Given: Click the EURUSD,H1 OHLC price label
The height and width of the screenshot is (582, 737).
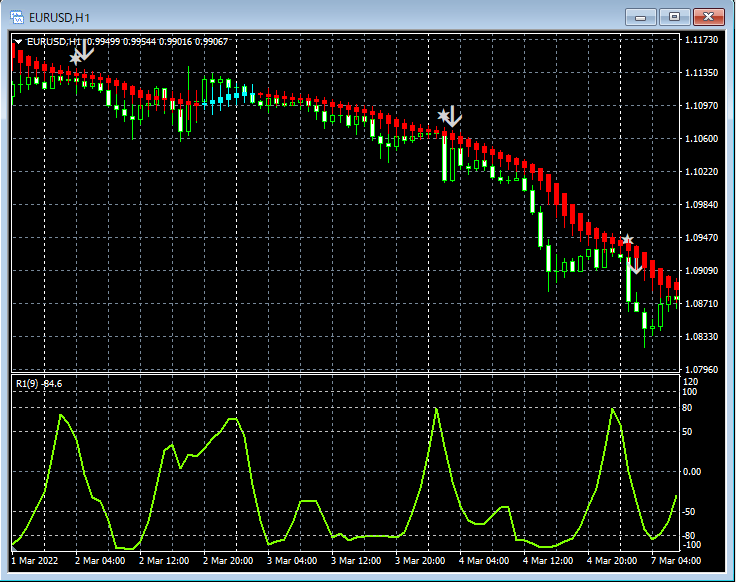Looking at the screenshot, I should 127,42.
